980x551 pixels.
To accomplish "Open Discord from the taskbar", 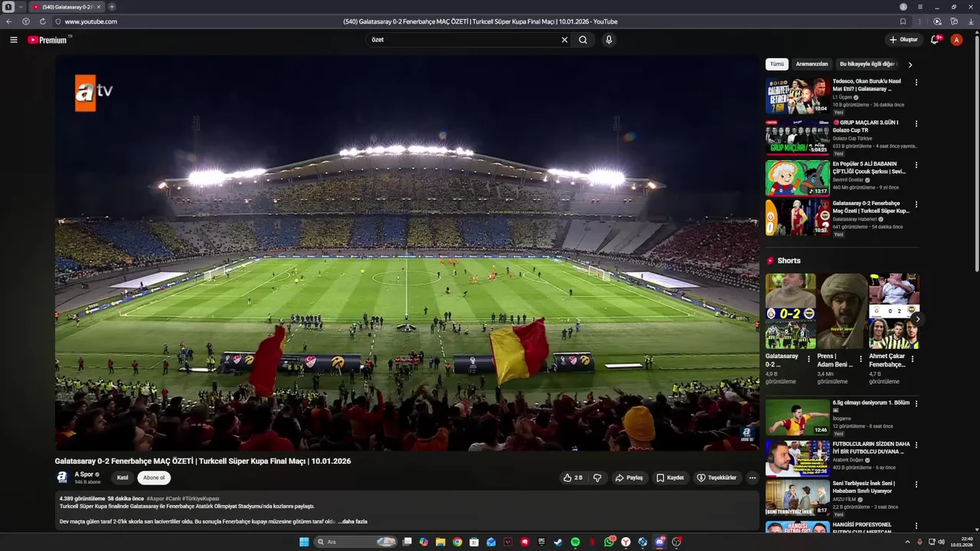I will click(660, 542).
